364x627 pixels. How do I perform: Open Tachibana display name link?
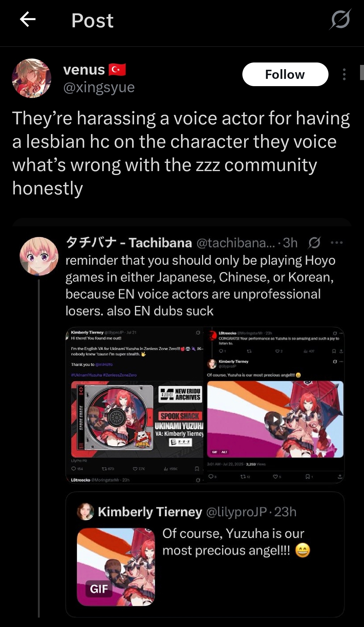pos(129,243)
